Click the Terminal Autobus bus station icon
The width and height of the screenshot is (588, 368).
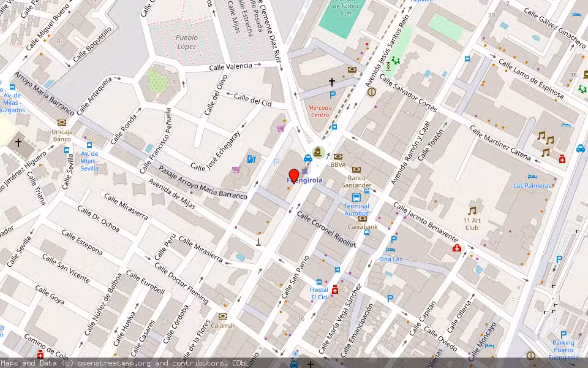point(356,197)
